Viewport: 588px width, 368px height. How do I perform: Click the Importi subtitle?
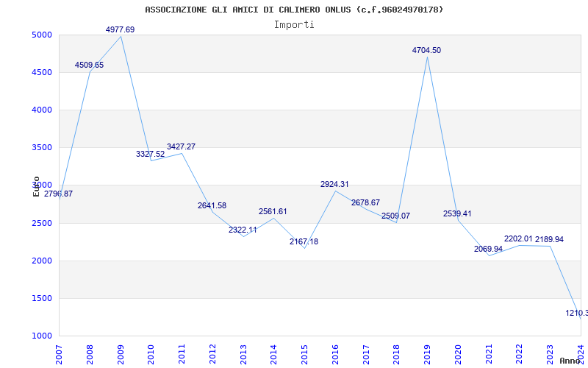pos(294,25)
